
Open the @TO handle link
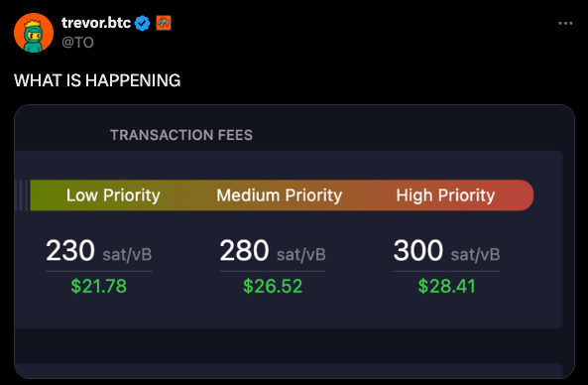[77, 43]
